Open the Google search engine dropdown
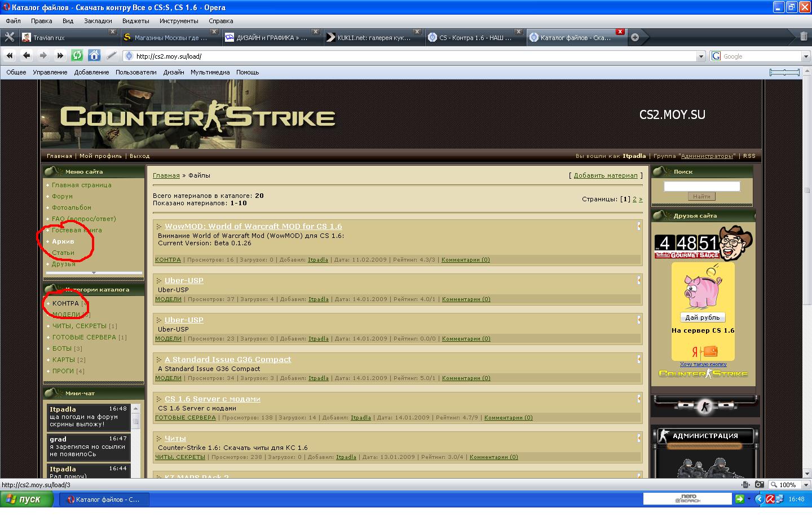 point(806,56)
